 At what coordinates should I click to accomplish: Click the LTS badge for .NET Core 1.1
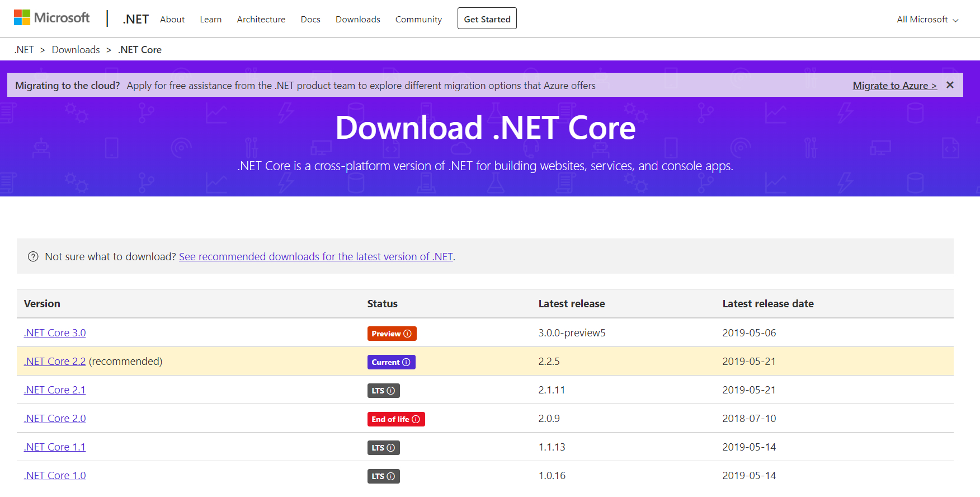coord(383,448)
